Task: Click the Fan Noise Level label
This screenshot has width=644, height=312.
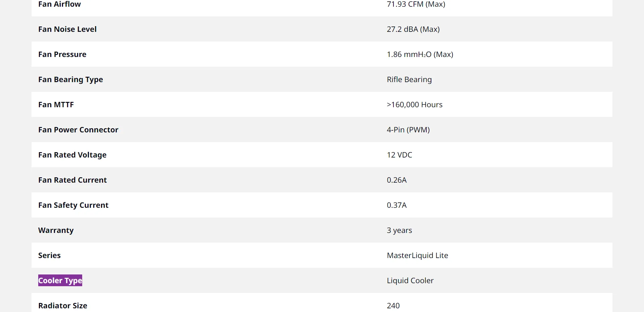Action: click(x=67, y=29)
